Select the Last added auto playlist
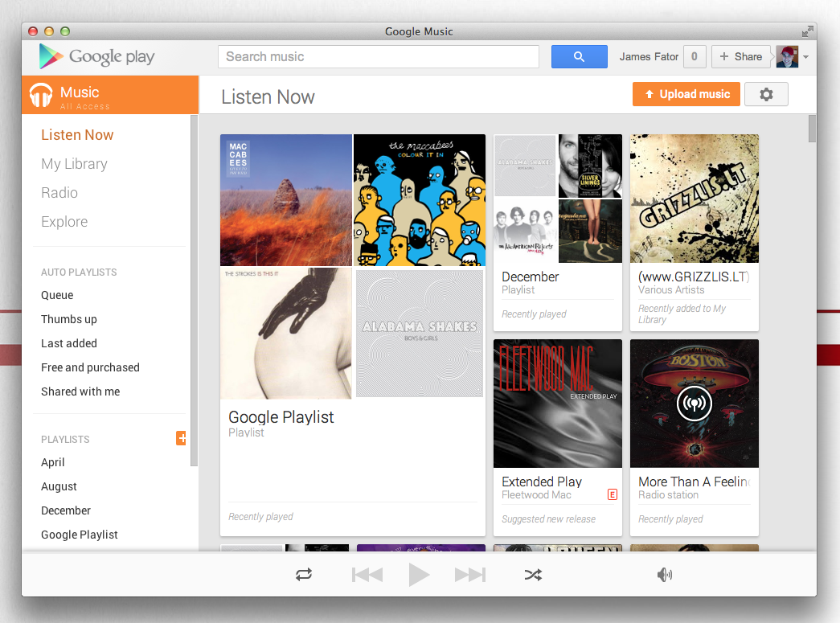 click(69, 343)
